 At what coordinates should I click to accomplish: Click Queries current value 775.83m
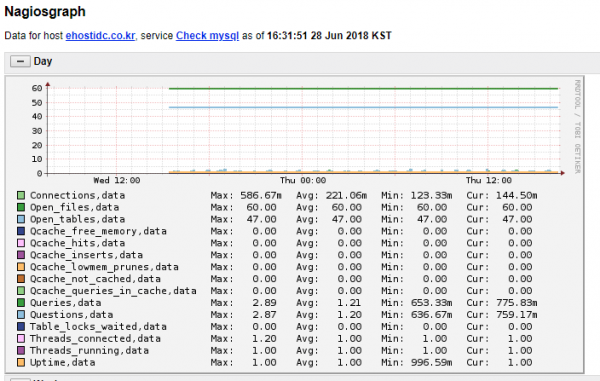(517, 303)
